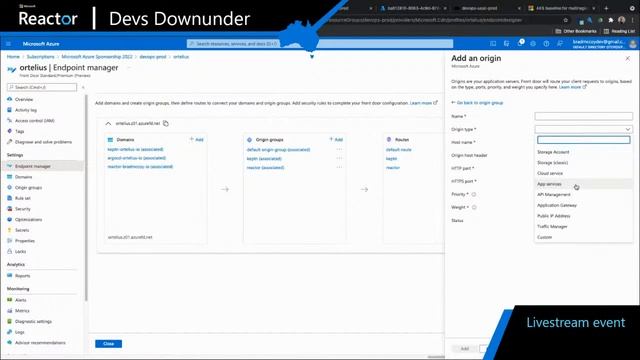Click the Azure global search bar
The height and width of the screenshot is (360, 640).
point(320,44)
